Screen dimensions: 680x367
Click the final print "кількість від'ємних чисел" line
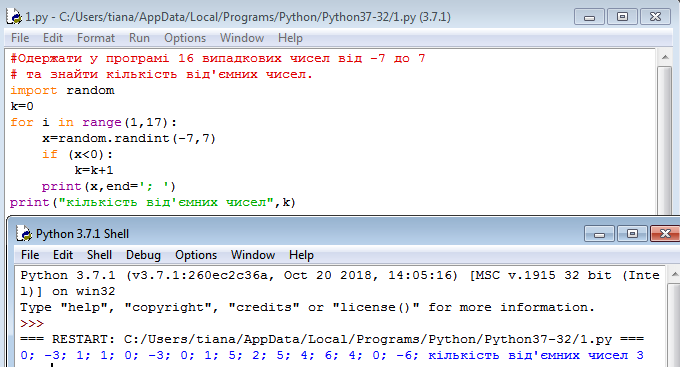(153, 203)
